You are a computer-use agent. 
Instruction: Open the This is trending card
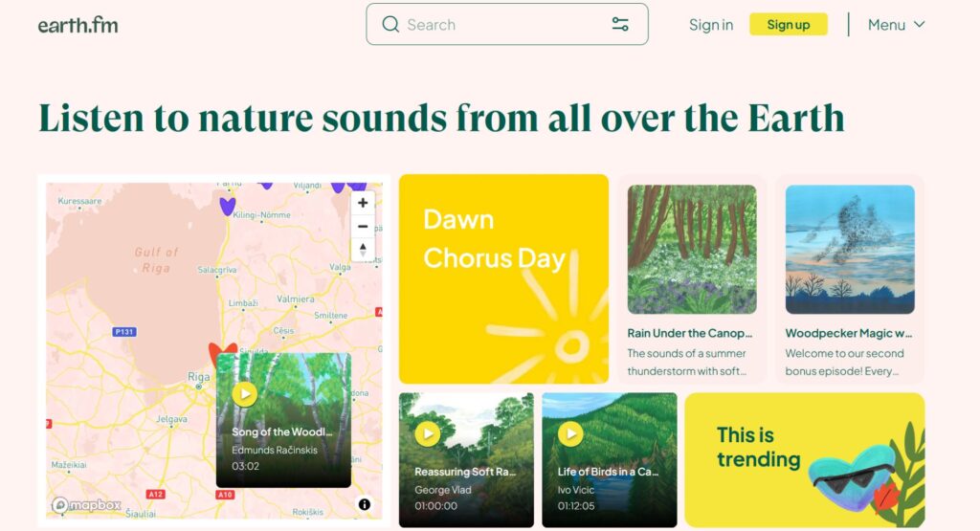[805, 460]
